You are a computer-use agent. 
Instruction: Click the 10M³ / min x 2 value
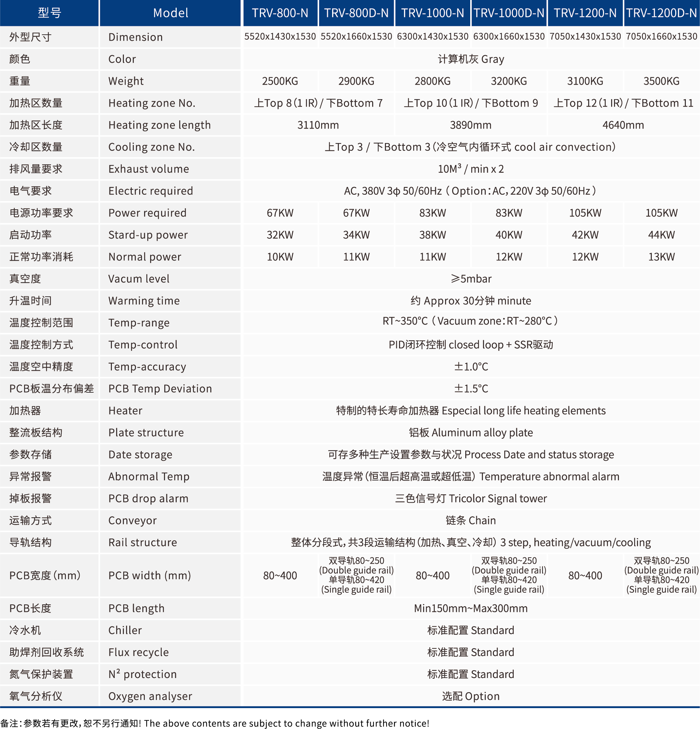tap(471, 169)
